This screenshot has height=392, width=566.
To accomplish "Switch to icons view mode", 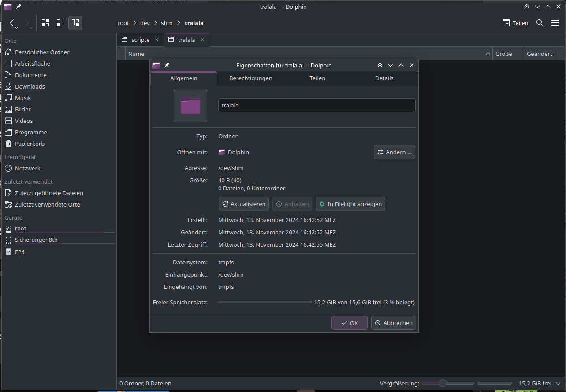I will (x=45, y=23).
